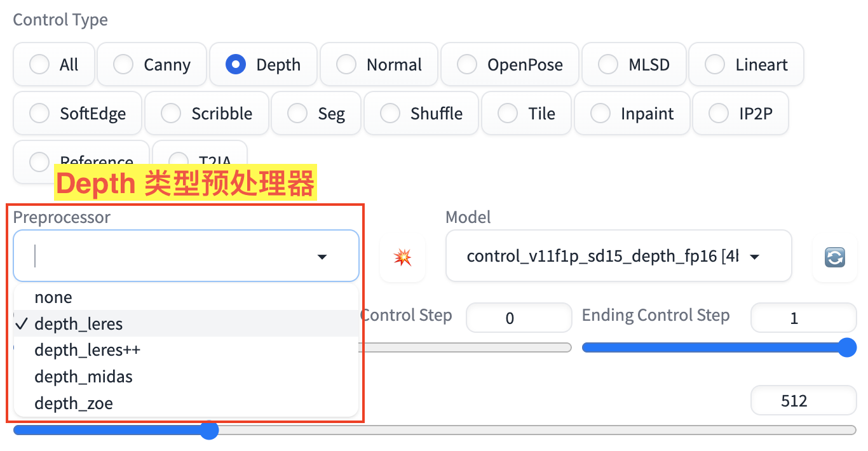Select the none preprocessor option
Viewport: 868px width, 451px height.
click(x=53, y=297)
